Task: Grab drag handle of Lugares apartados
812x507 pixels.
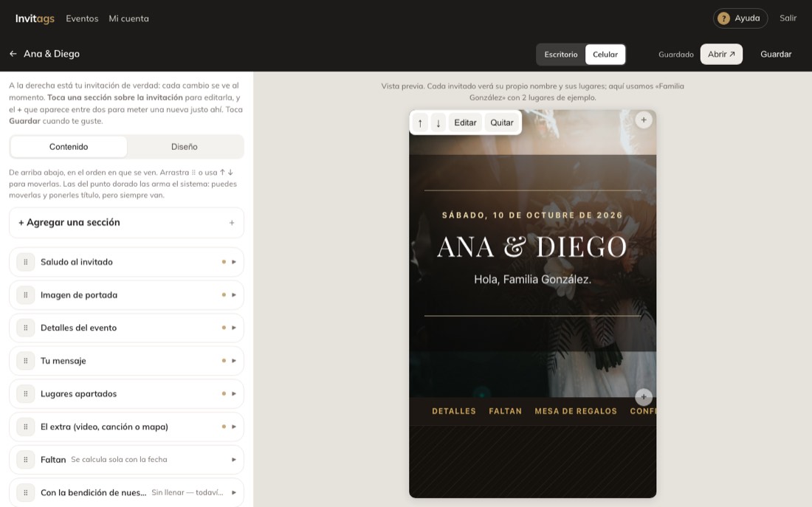Action: (x=25, y=393)
